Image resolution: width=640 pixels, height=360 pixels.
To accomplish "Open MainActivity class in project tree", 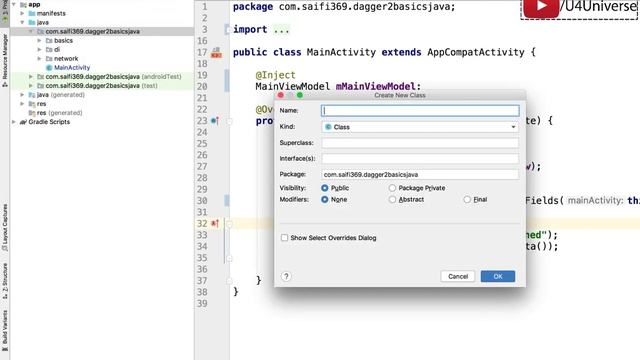I will [72, 67].
